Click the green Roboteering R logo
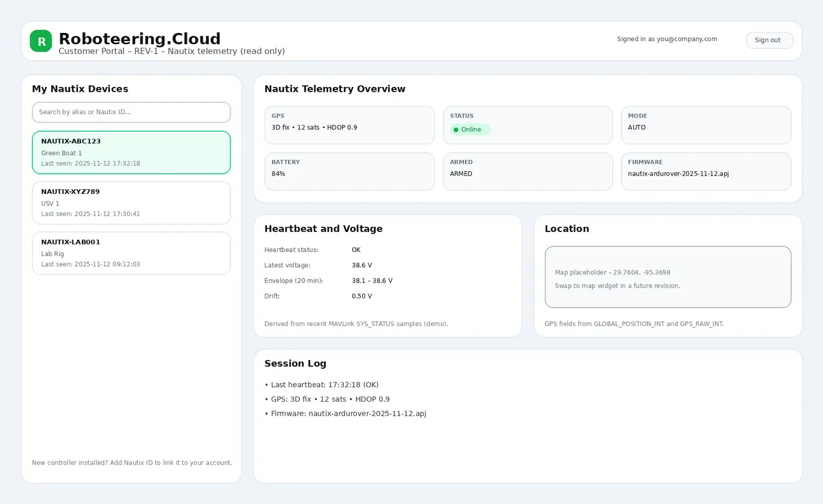This screenshot has width=823, height=504. click(41, 41)
